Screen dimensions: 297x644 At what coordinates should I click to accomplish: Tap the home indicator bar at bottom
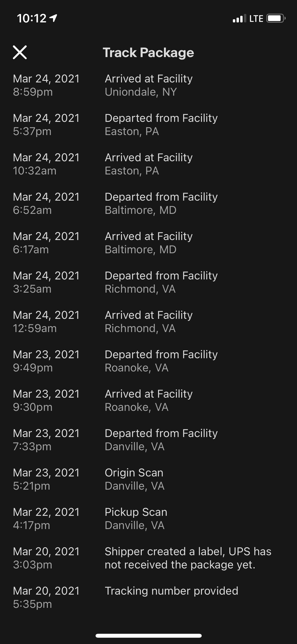point(148,636)
